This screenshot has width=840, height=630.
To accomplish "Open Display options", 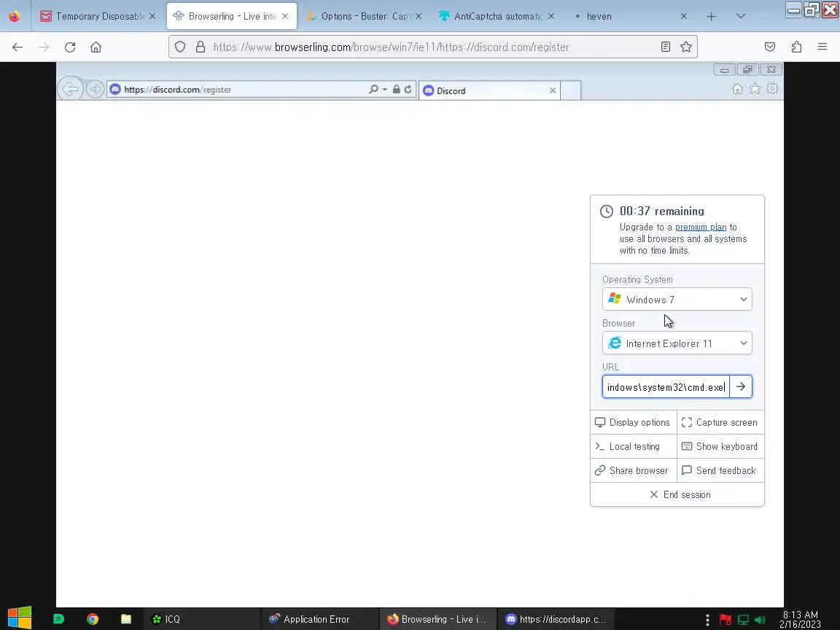I will [633, 423].
